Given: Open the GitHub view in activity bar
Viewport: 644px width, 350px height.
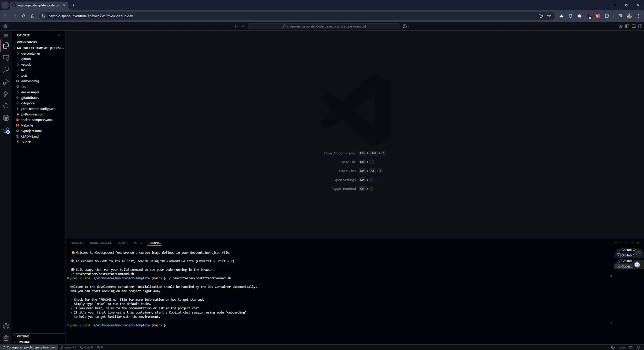Looking at the screenshot, I should coord(6,118).
